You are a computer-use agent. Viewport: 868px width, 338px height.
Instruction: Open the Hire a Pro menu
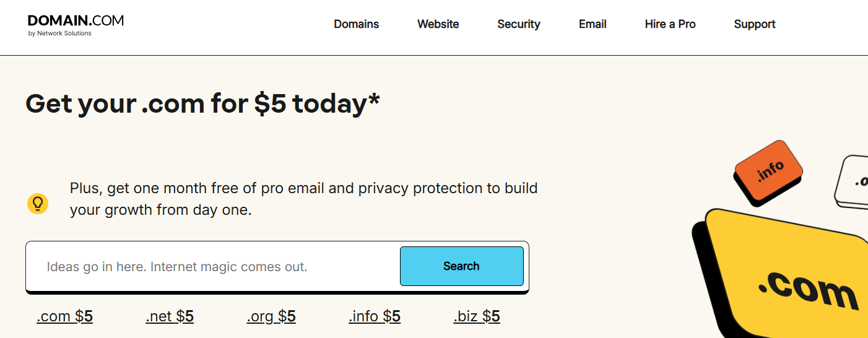[670, 24]
